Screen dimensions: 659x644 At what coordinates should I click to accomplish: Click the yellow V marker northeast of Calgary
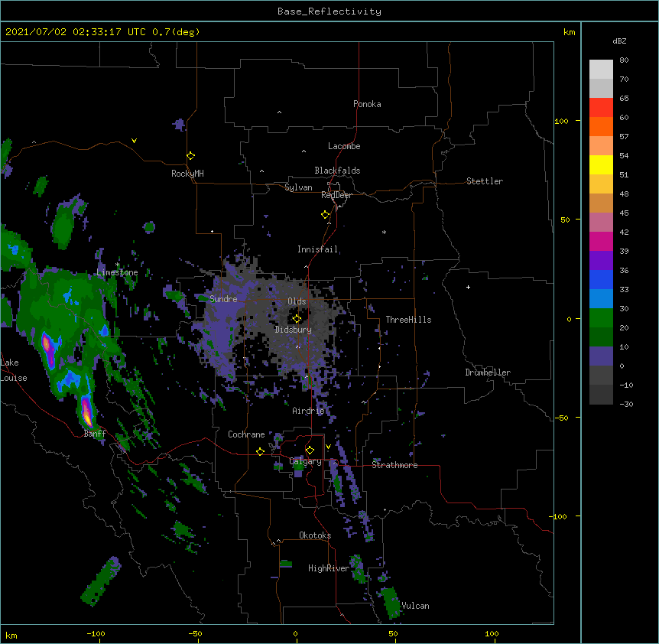(328, 447)
